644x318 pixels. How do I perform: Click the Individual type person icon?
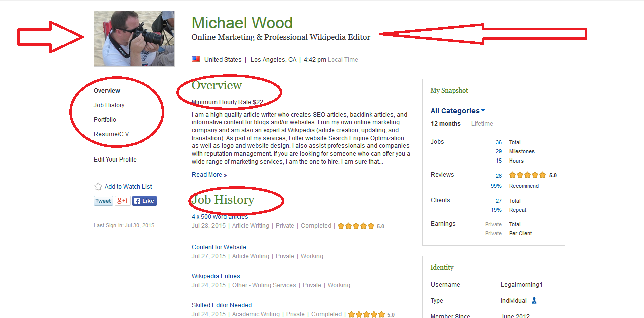pyautogui.click(x=534, y=301)
